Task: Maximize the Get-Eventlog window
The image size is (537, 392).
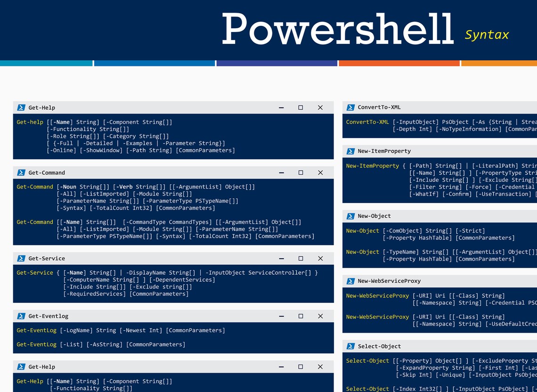Action: point(301,316)
